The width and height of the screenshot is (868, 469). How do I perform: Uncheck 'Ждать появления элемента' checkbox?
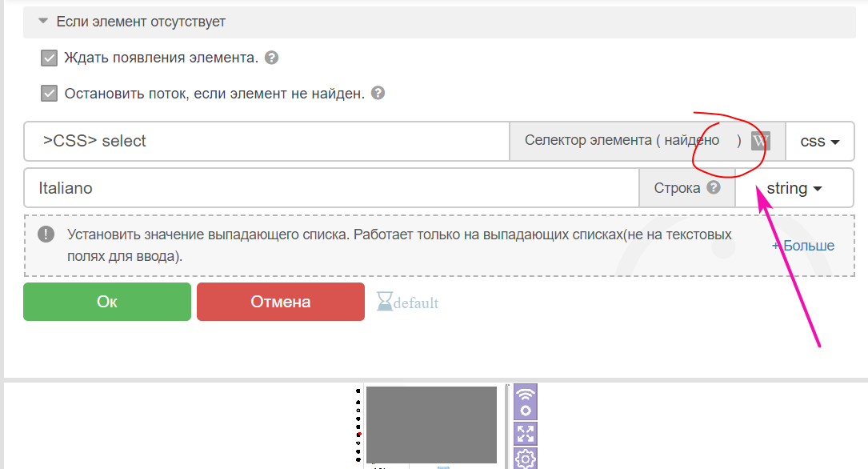(50, 58)
